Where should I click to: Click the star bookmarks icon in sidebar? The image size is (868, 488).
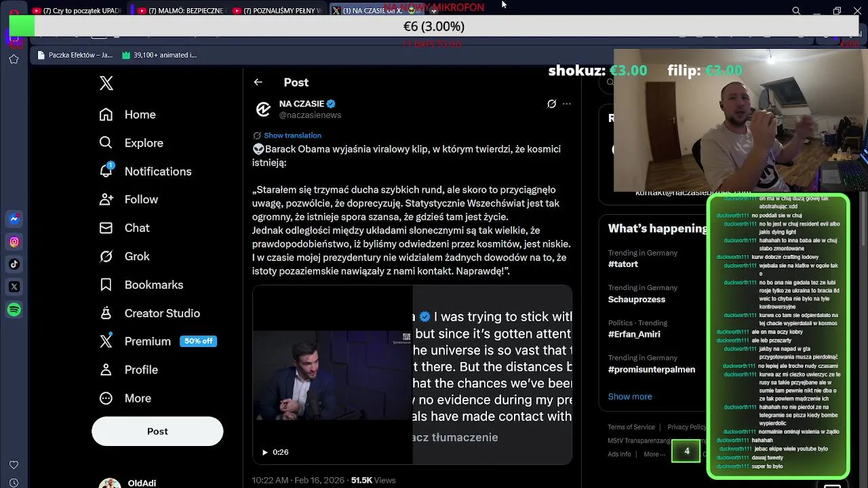(x=14, y=60)
